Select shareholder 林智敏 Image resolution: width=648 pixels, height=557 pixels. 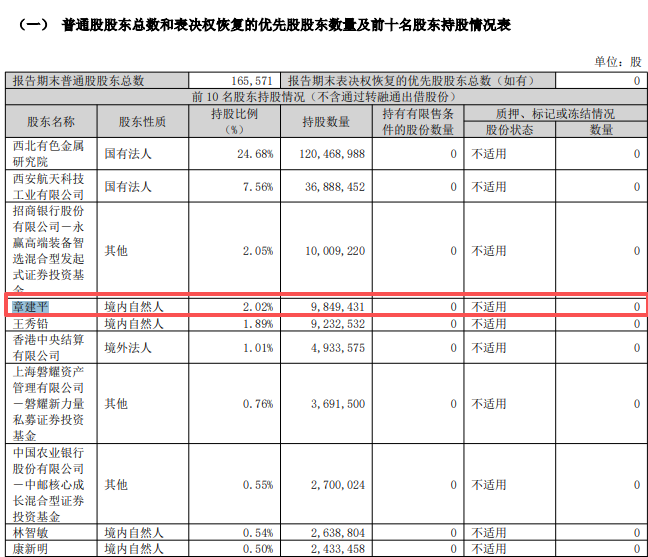31,533
